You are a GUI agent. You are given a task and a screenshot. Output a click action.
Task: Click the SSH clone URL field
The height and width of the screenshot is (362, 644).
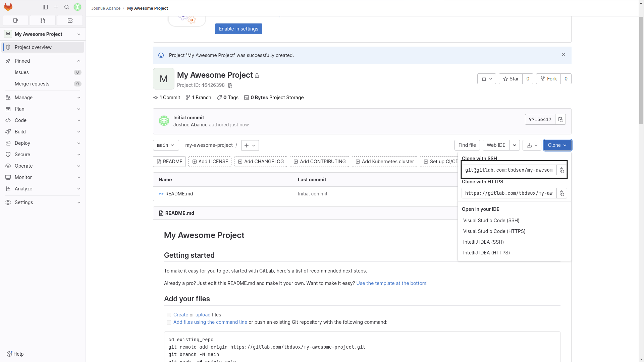(509, 170)
